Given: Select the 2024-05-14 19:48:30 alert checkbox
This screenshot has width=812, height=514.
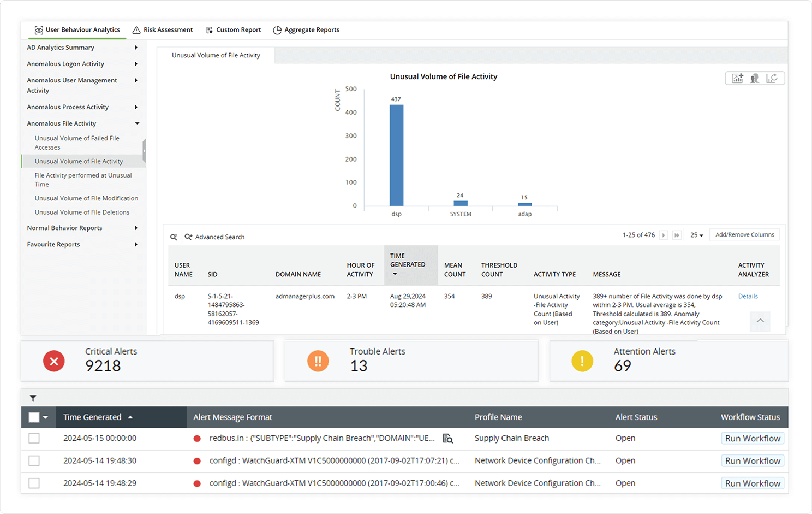Looking at the screenshot, I should [34, 461].
